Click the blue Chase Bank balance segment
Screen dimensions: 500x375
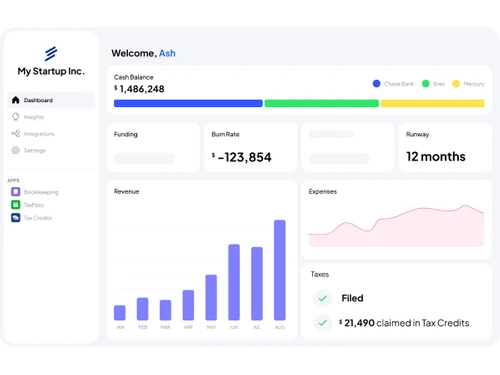click(x=188, y=103)
